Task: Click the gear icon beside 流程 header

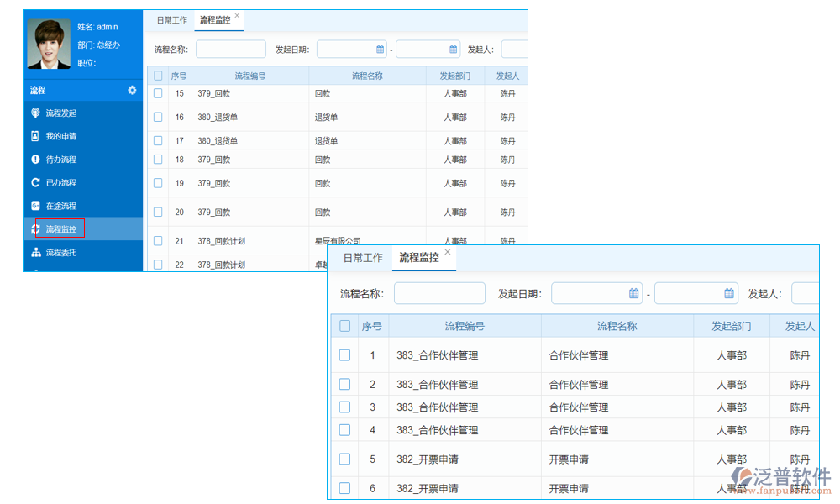Action: tap(132, 90)
